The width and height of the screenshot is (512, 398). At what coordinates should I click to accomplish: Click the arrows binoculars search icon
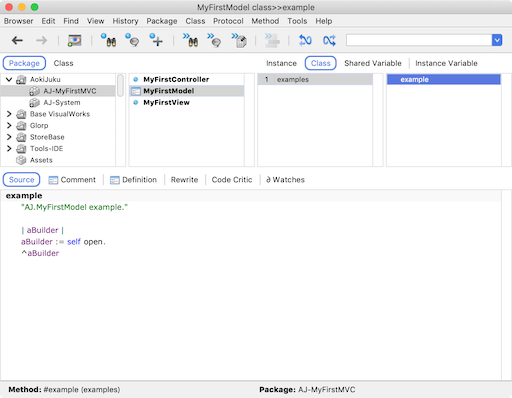pyautogui.click(x=190, y=40)
